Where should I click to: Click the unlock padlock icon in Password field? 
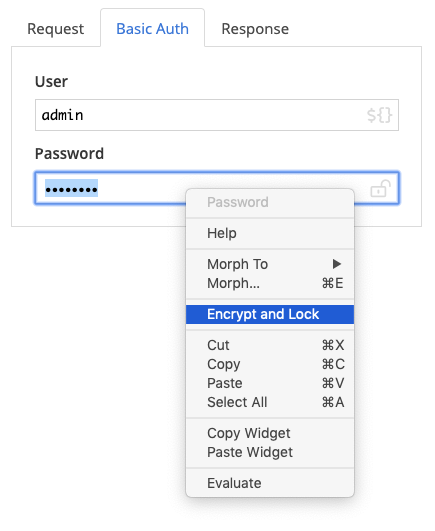click(380, 189)
